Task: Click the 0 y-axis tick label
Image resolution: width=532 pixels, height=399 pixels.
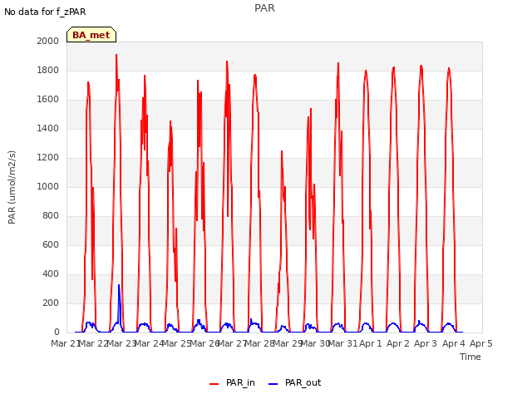Action: pyautogui.click(x=57, y=332)
